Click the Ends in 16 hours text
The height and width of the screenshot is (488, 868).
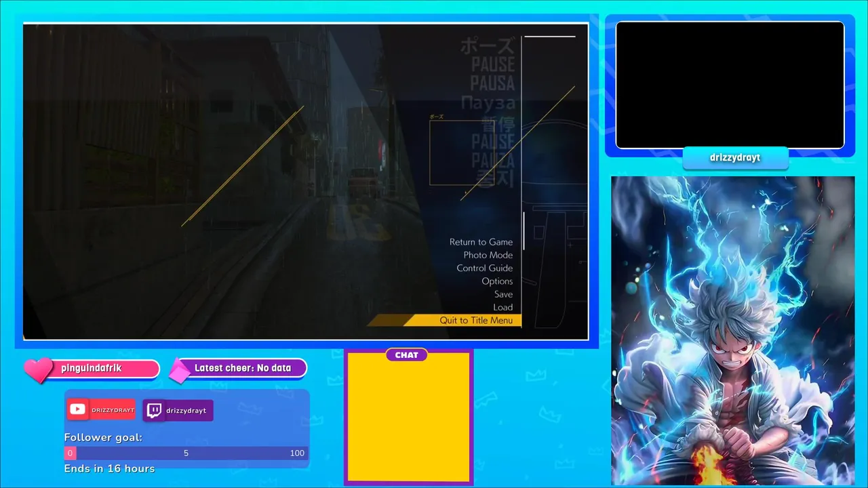coord(109,469)
